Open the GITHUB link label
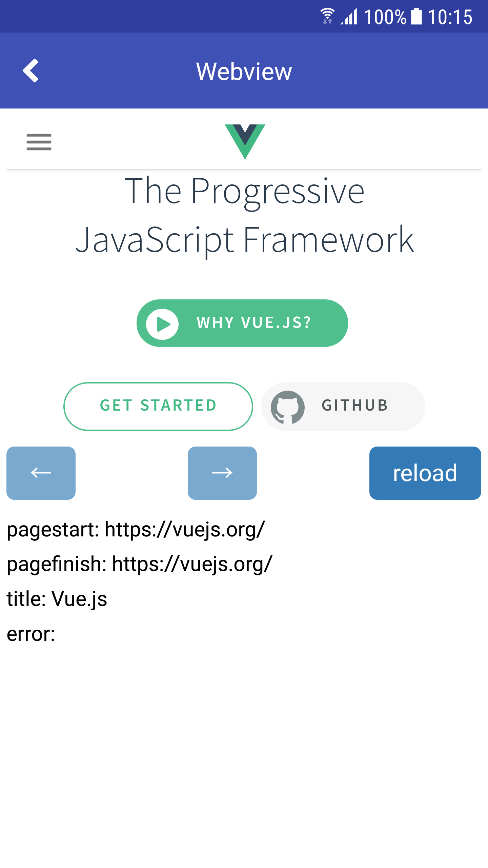Screen dimensions: 488x868 coord(354,406)
